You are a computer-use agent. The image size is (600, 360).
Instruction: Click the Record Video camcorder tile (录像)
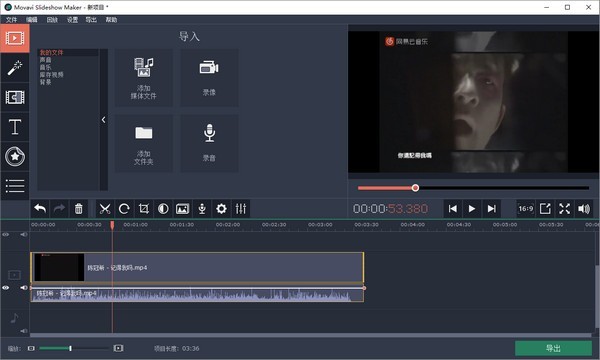point(209,78)
